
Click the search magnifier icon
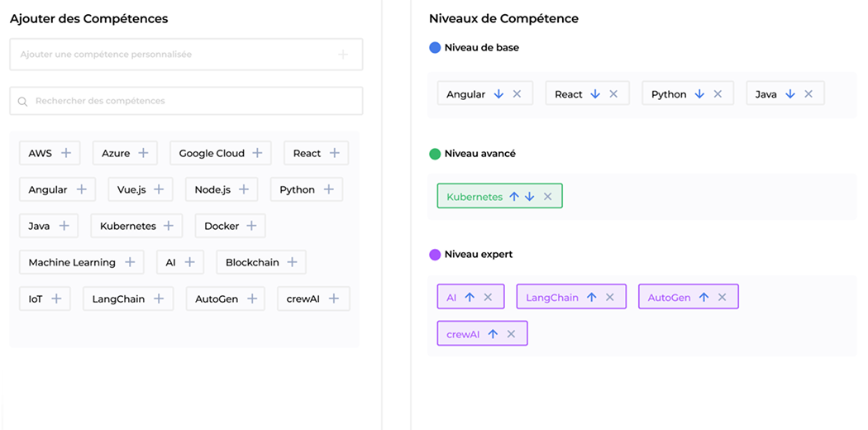[22, 101]
